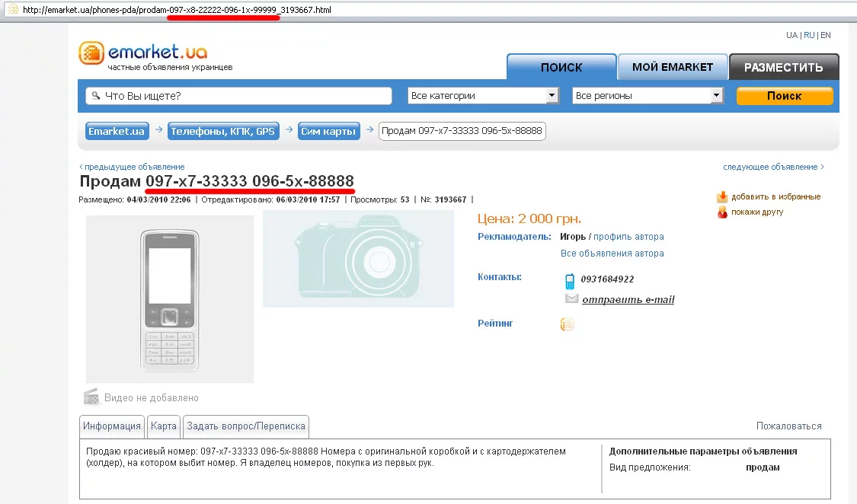Open the 'Все категории' dropdown
Viewport: 857px width, 504px height.
pos(483,96)
